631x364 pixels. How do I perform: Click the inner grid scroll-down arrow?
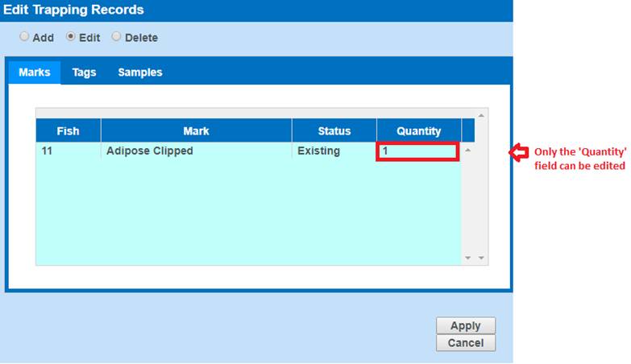click(x=468, y=258)
